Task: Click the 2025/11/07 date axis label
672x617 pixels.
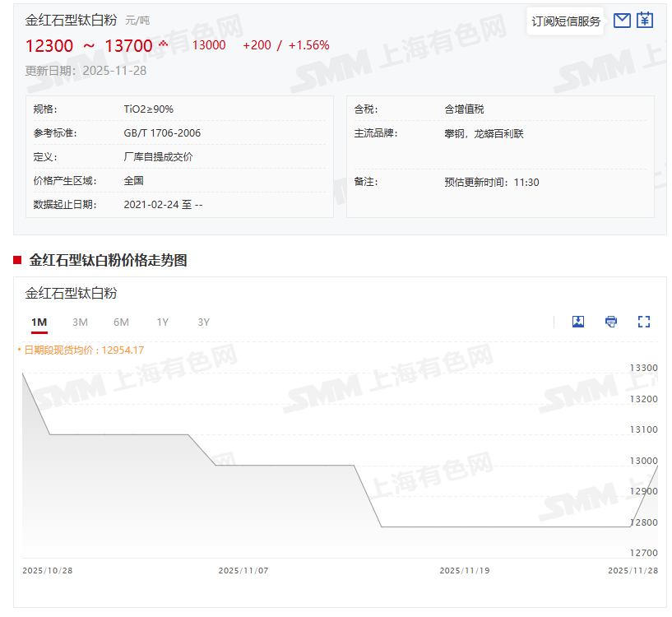Action: pos(243,570)
